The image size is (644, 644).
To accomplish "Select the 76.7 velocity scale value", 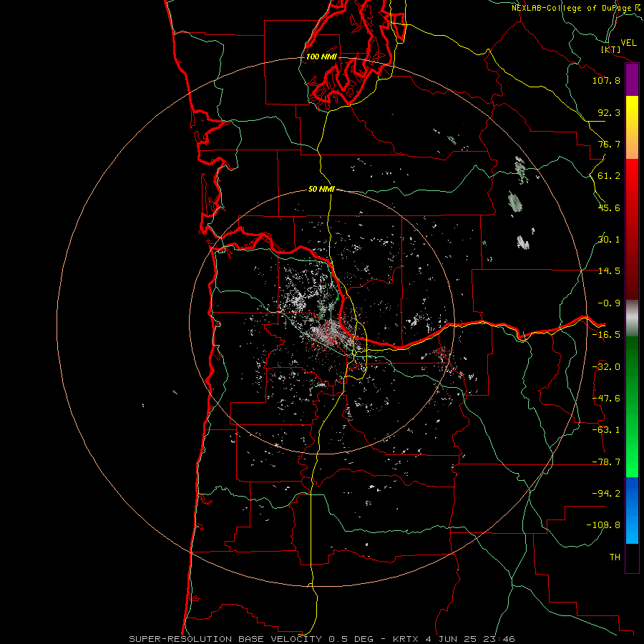I will pos(609,144).
